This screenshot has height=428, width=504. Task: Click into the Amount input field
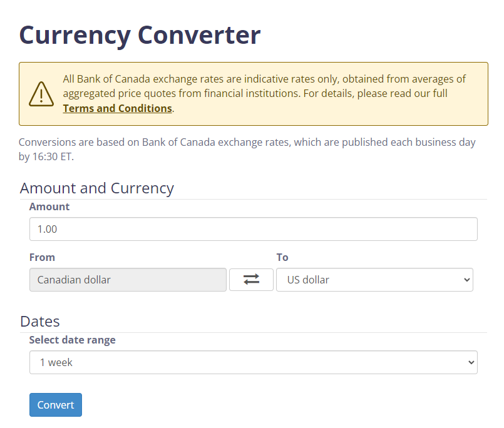(253, 229)
